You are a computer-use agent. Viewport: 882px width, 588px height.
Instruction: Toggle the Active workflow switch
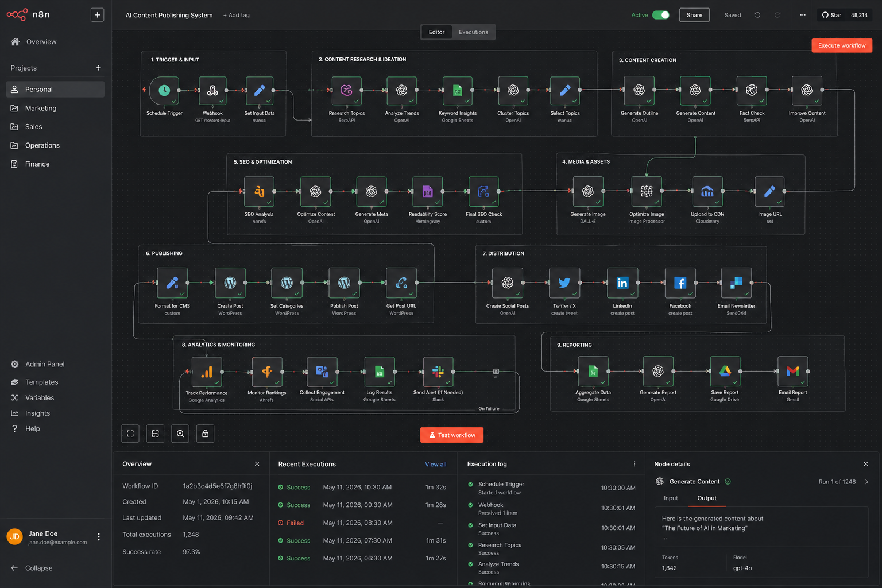[x=661, y=15]
